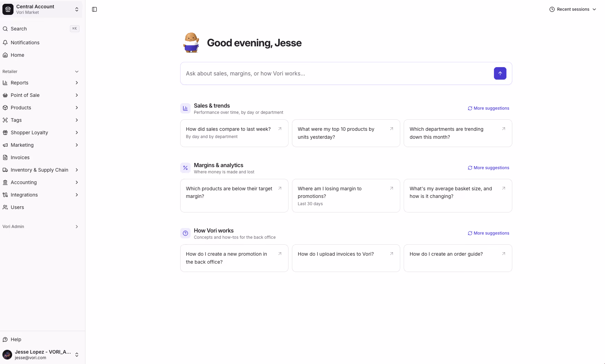Click the Margins & analytics percent icon
This screenshot has height=364, width=605.
click(x=185, y=168)
